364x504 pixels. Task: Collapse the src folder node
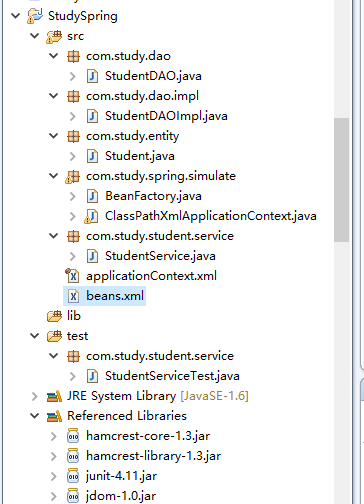(x=35, y=36)
